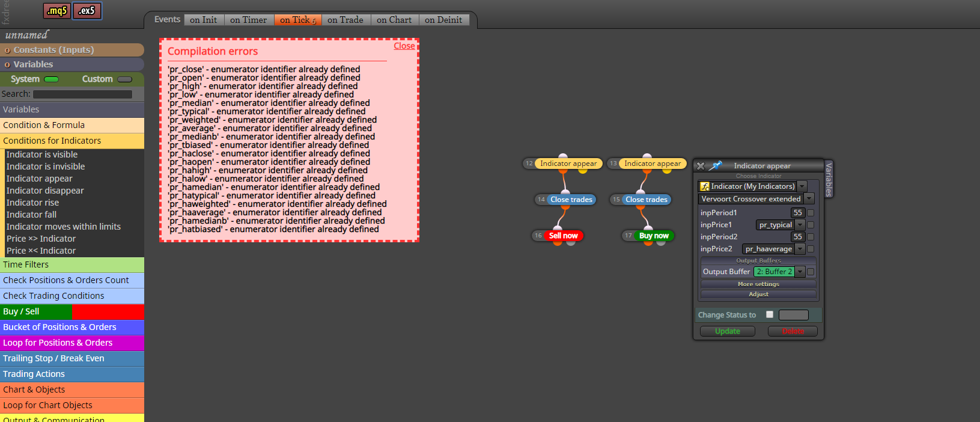Enable the Change Status to checkbox
The width and height of the screenshot is (980, 422).
[x=770, y=314]
